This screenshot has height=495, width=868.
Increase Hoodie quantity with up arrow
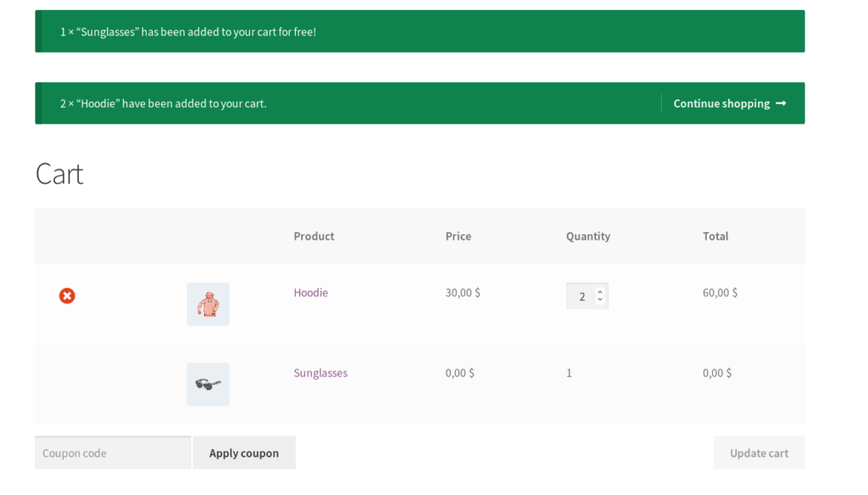(600, 292)
